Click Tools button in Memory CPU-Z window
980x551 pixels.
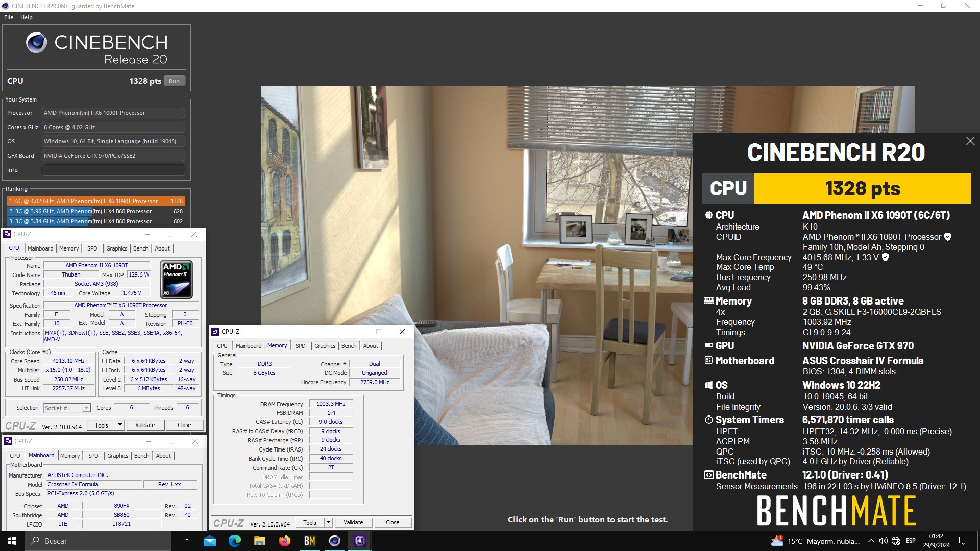click(310, 522)
